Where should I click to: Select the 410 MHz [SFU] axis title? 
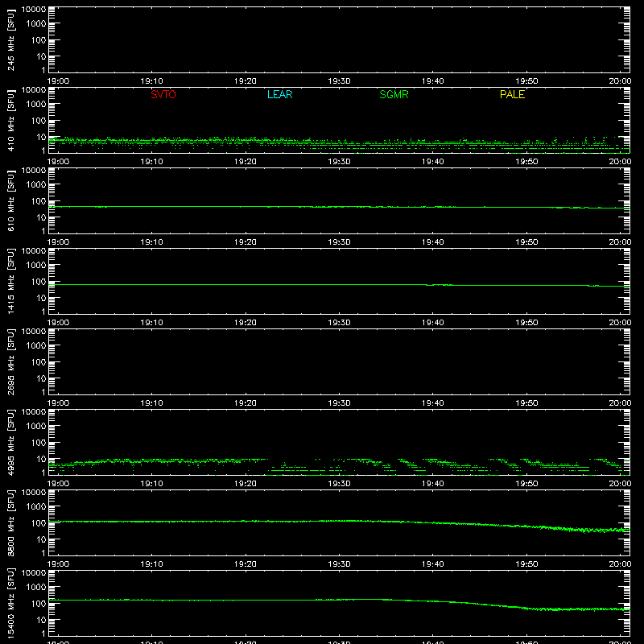[10, 121]
